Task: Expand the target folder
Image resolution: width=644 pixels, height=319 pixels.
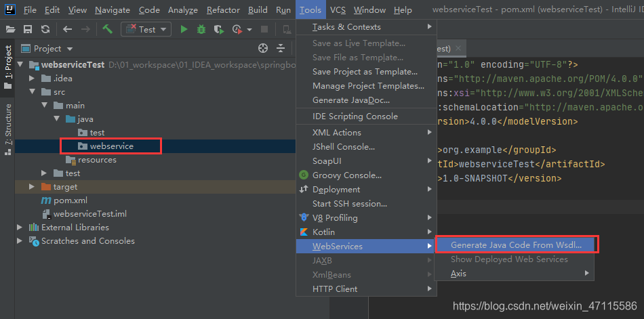Action: pos(32,187)
